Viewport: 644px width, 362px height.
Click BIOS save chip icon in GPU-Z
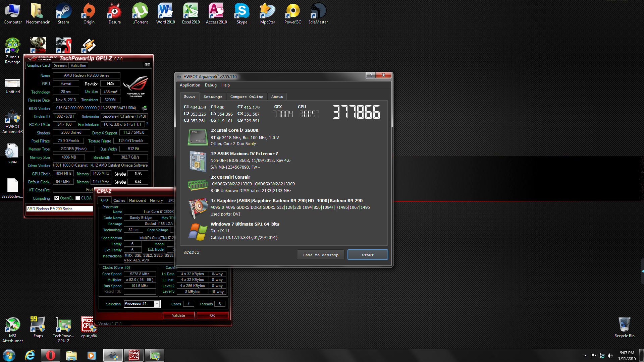point(144,108)
